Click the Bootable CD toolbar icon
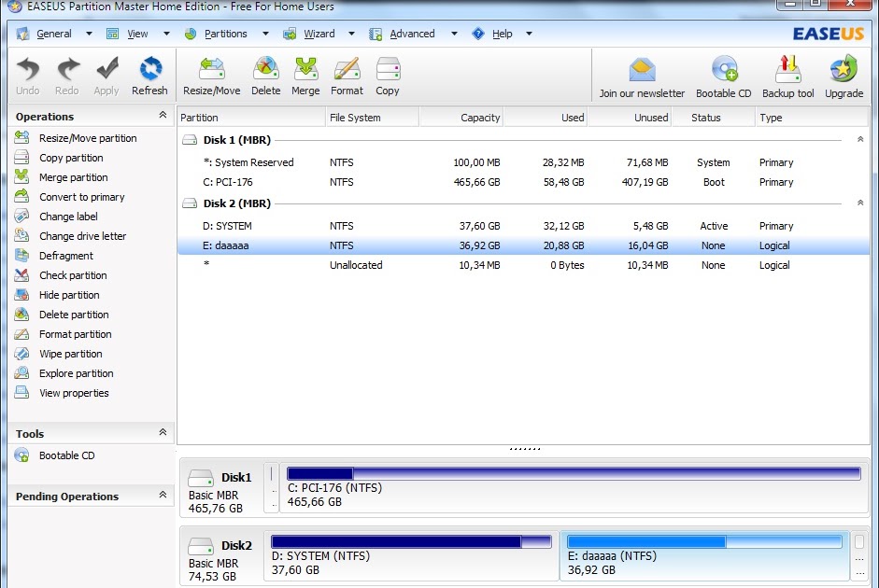The height and width of the screenshot is (588, 879). click(x=724, y=77)
